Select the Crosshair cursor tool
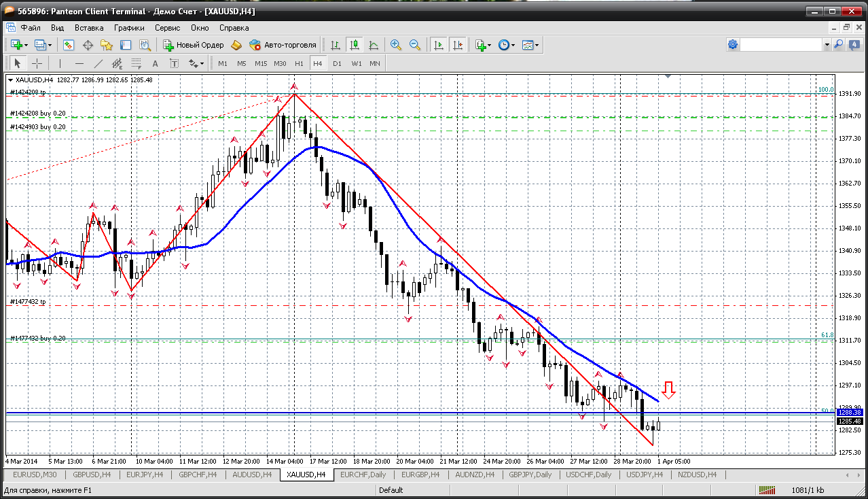Screen dimensions: 868x499 point(37,63)
